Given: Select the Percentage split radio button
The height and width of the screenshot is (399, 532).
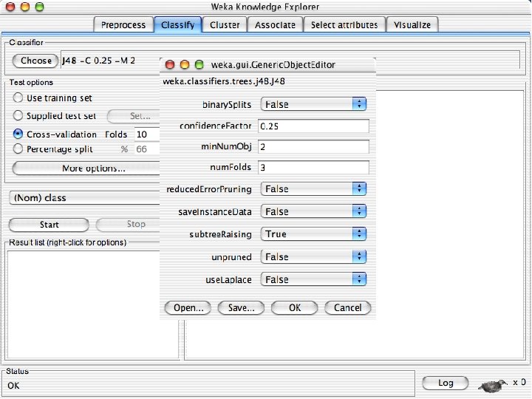Looking at the screenshot, I should [18, 149].
